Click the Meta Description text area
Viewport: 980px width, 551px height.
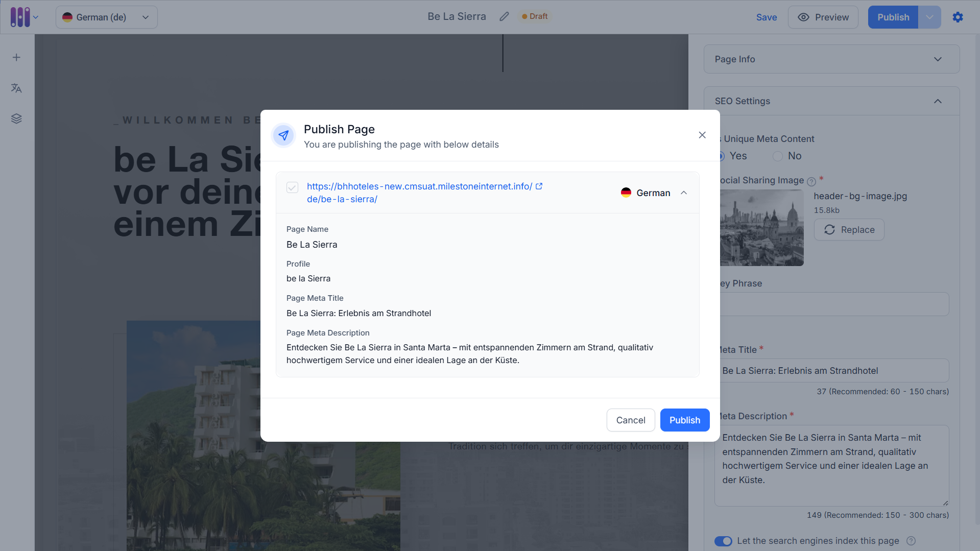831,466
